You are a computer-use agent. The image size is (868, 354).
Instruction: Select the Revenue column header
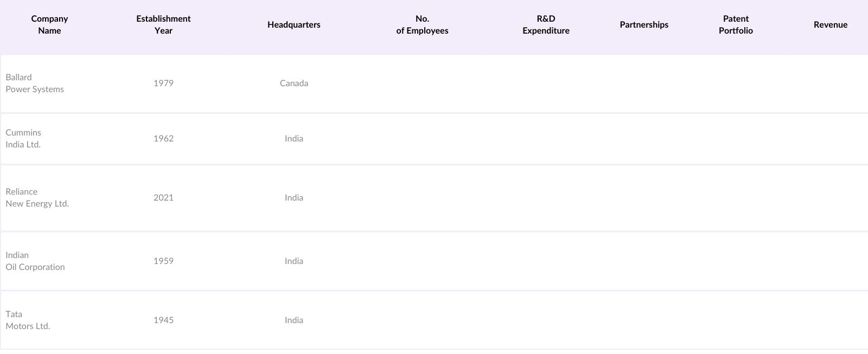[830, 24]
